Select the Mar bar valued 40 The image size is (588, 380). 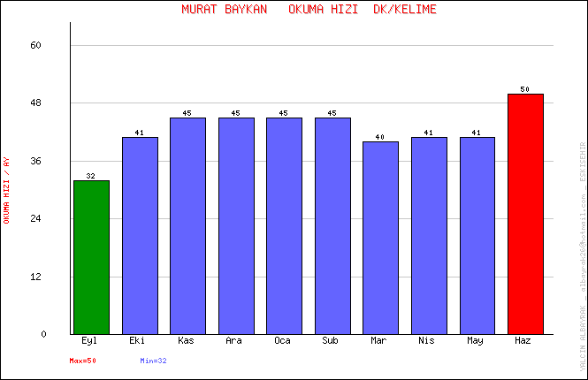[380, 238]
